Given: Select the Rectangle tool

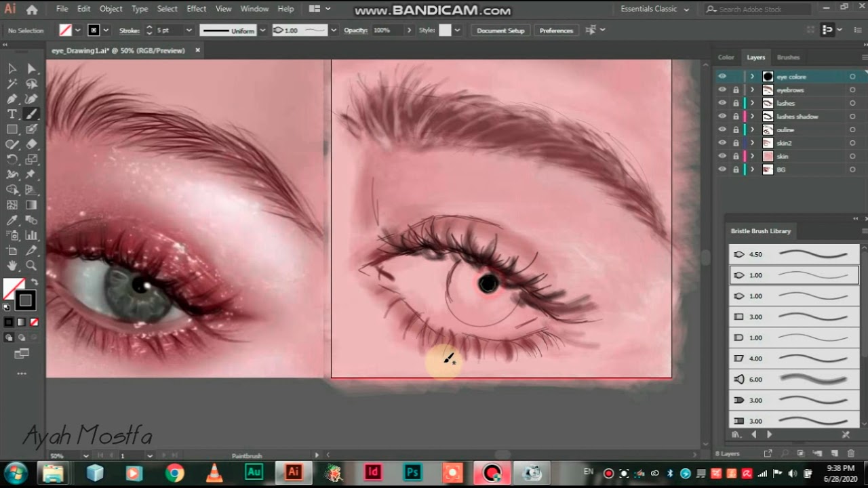Looking at the screenshot, I should 12,129.
